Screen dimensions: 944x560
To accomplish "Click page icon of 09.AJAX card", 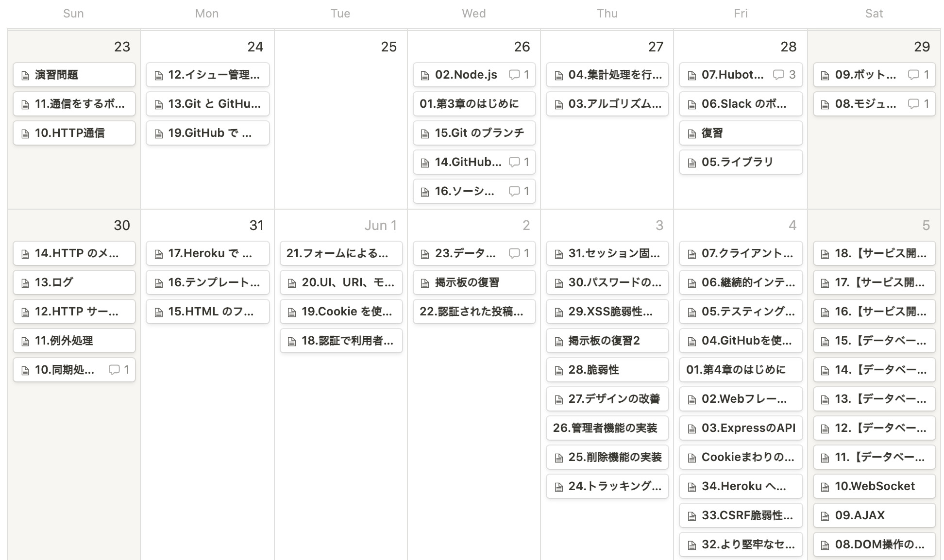I will [x=825, y=516].
